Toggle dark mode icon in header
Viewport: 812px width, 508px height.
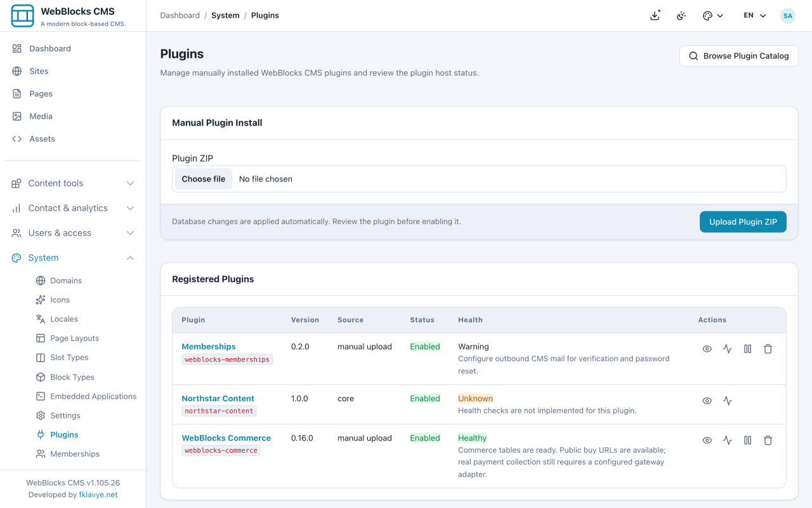pyautogui.click(x=681, y=15)
